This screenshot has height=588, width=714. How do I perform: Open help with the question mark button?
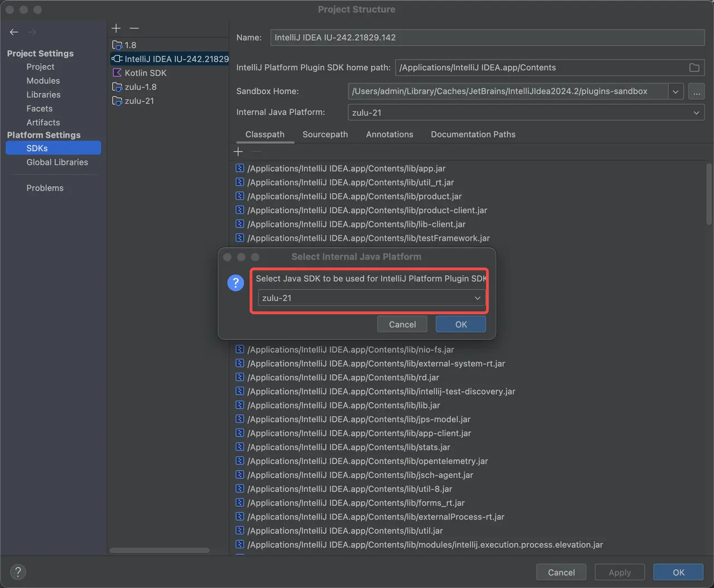coord(18,572)
